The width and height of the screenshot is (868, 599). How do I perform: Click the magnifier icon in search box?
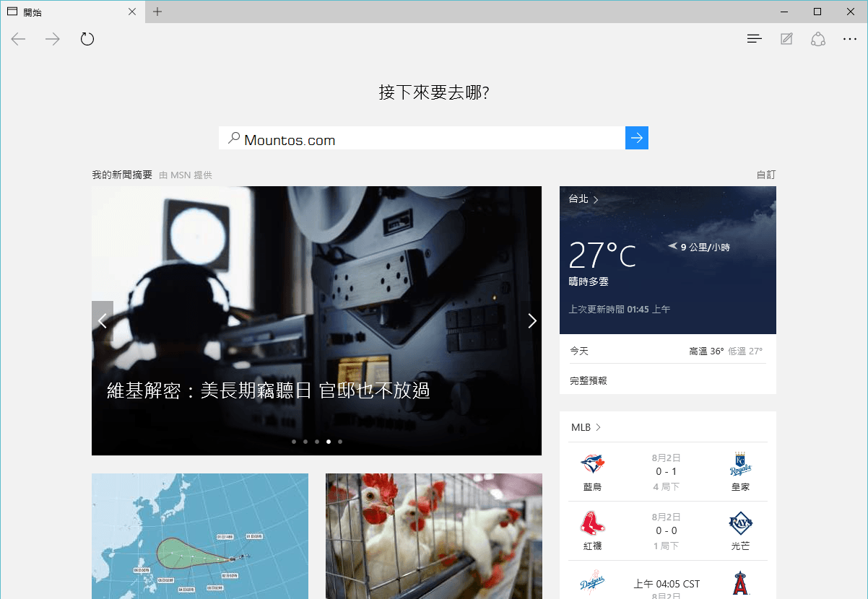click(233, 138)
